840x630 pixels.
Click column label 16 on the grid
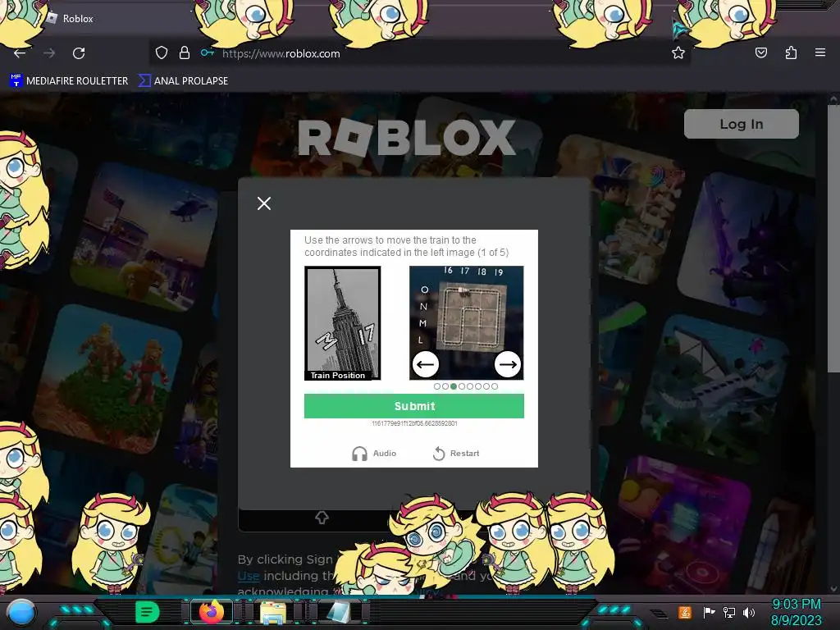click(448, 271)
